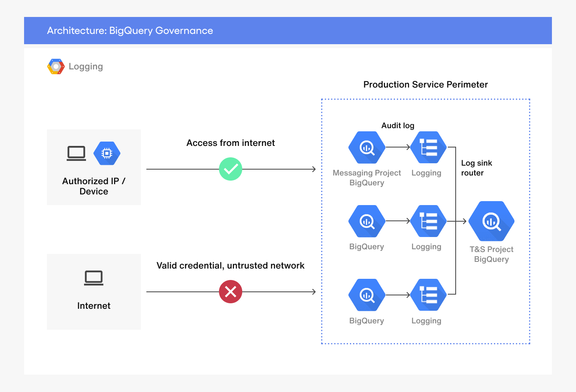Click the laptop icon above Internet
Image resolution: width=576 pixels, height=392 pixels.
94,278
